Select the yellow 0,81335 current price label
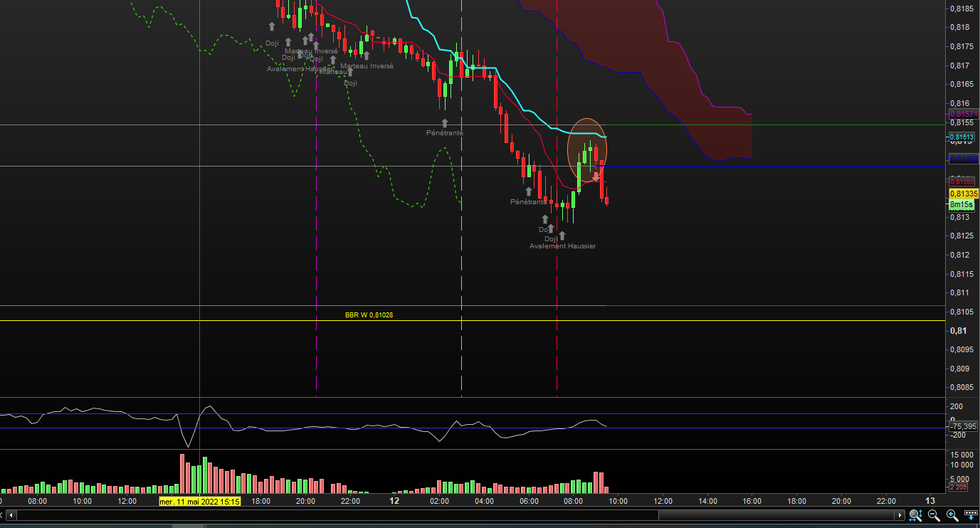The width and height of the screenshot is (980, 528). tap(964, 194)
